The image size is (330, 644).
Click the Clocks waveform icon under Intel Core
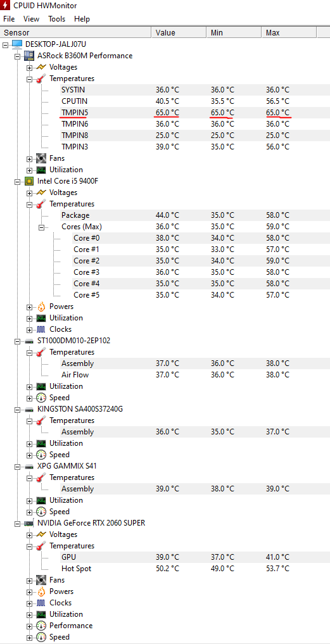coord(41,329)
